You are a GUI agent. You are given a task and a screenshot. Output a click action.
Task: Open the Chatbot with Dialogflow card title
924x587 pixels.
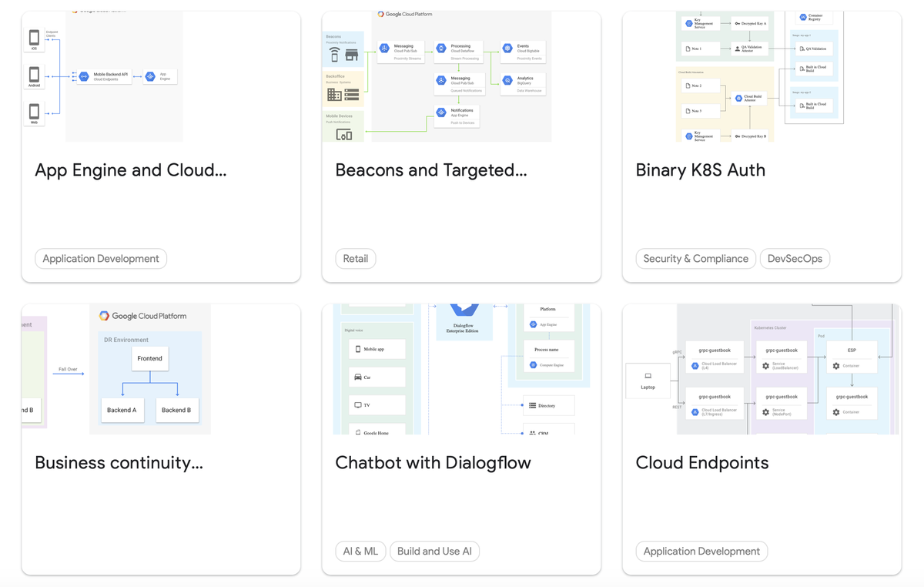click(x=434, y=463)
